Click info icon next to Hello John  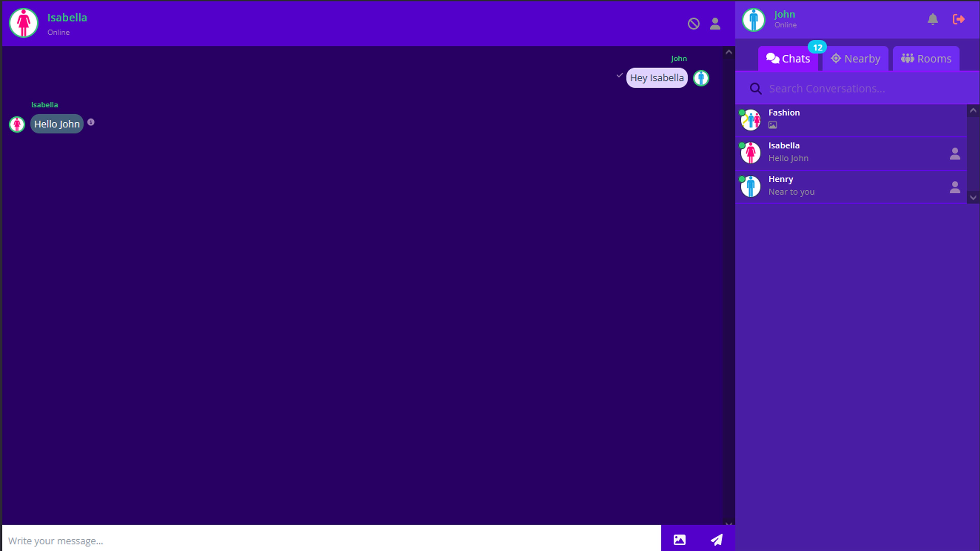[x=91, y=122]
